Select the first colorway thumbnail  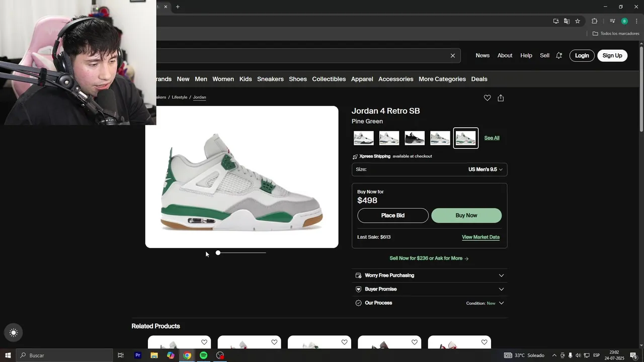(364, 138)
